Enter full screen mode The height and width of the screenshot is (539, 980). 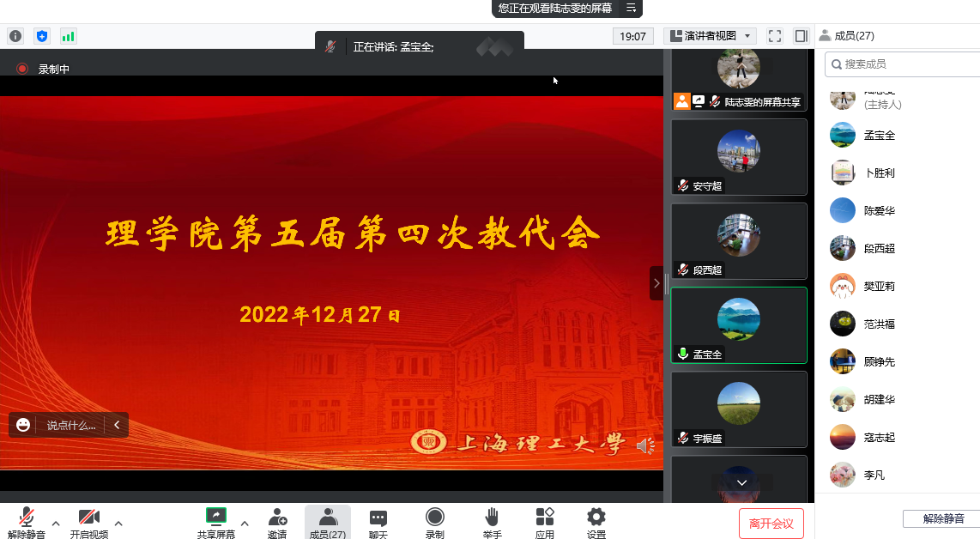[775, 36]
